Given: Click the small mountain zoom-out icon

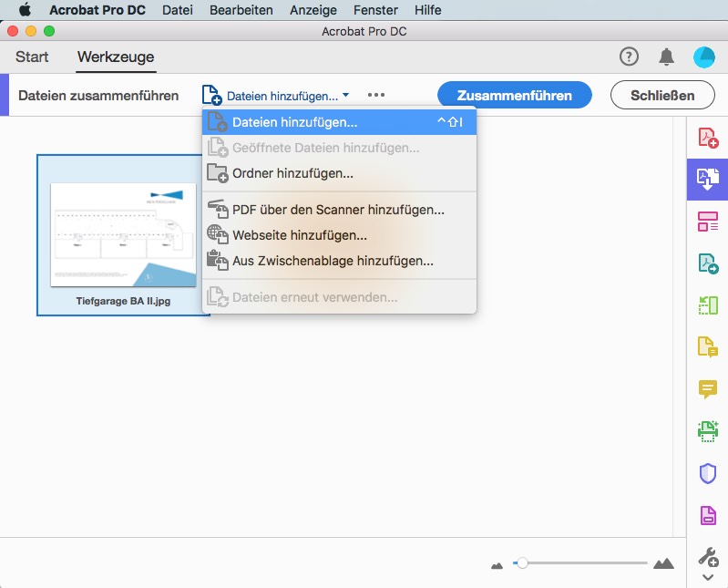Looking at the screenshot, I should click(497, 565).
